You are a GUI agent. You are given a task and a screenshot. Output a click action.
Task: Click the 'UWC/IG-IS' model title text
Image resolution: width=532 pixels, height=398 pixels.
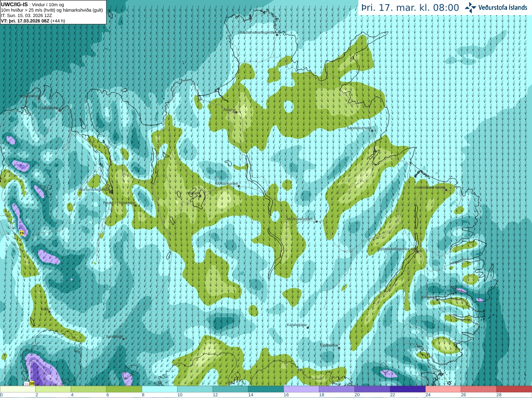[x=14, y=4]
